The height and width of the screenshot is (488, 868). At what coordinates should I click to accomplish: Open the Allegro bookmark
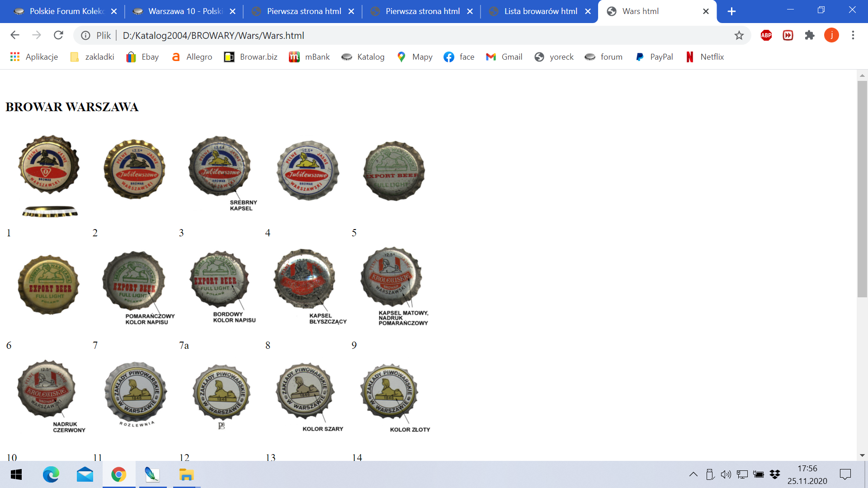(x=192, y=57)
